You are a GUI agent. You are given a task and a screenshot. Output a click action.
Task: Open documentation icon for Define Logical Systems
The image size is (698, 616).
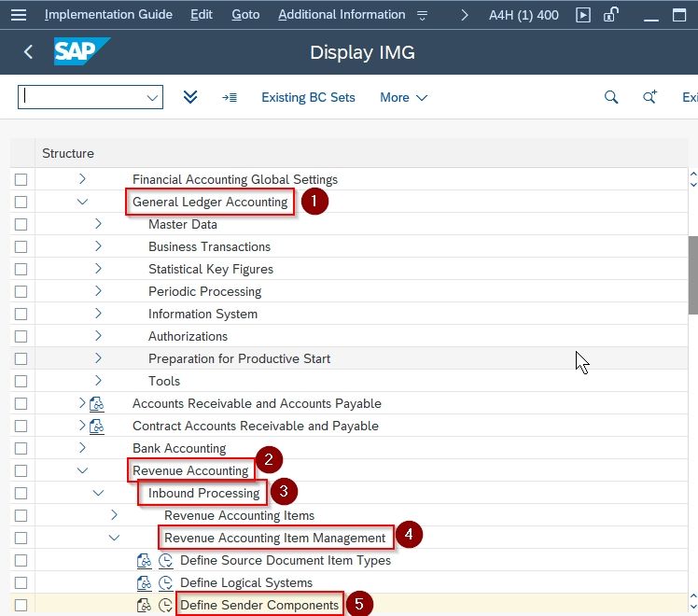click(145, 582)
